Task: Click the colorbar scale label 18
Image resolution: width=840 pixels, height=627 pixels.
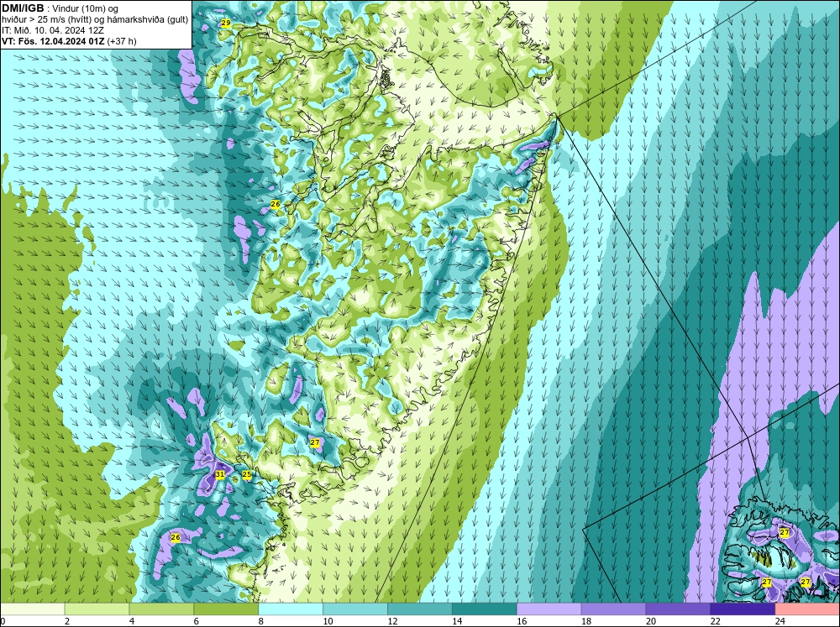Action: click(x=586, y=621)
